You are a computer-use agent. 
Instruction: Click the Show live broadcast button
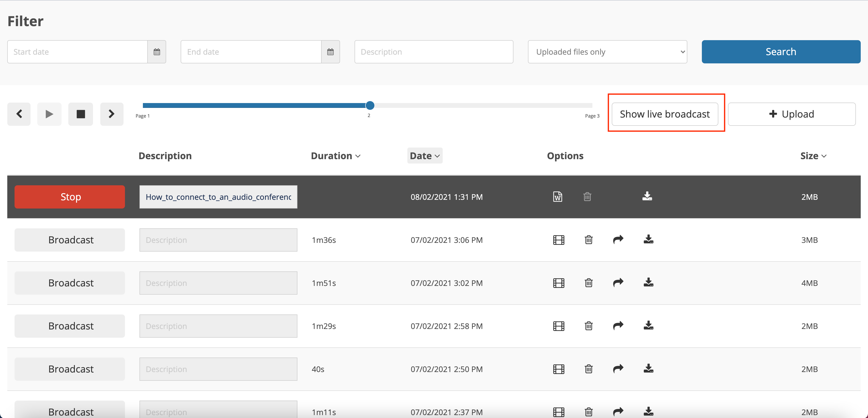tap(665, 114)
